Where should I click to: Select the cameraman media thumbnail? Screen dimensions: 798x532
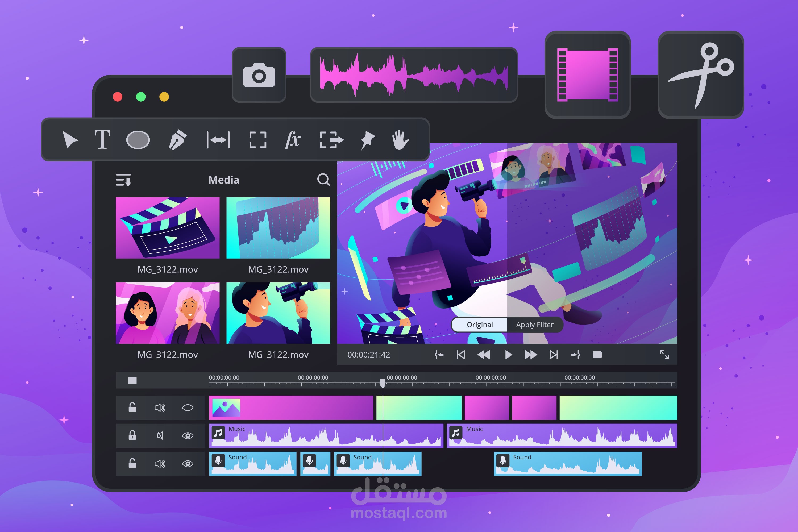pos(278,313)
